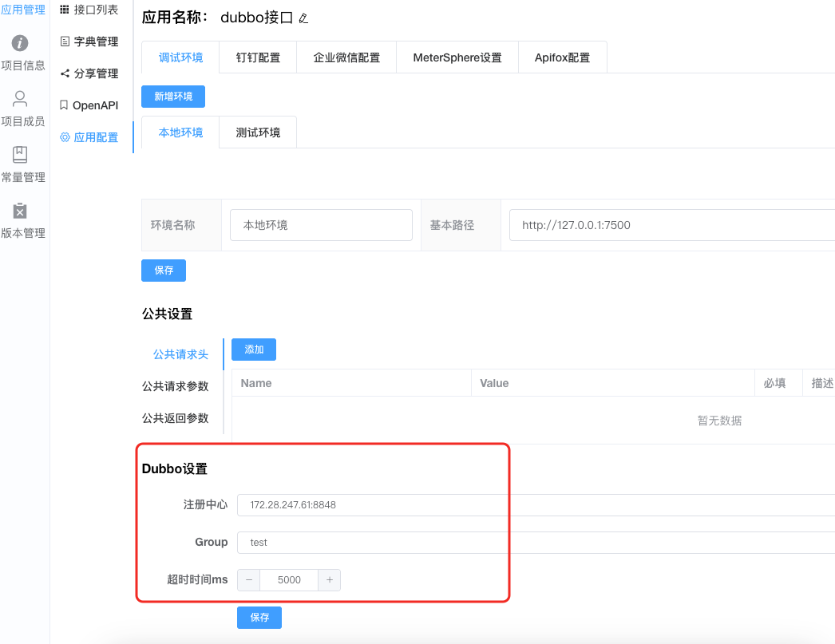
Task: Increase timeout with the plus button
Action: 329,580
